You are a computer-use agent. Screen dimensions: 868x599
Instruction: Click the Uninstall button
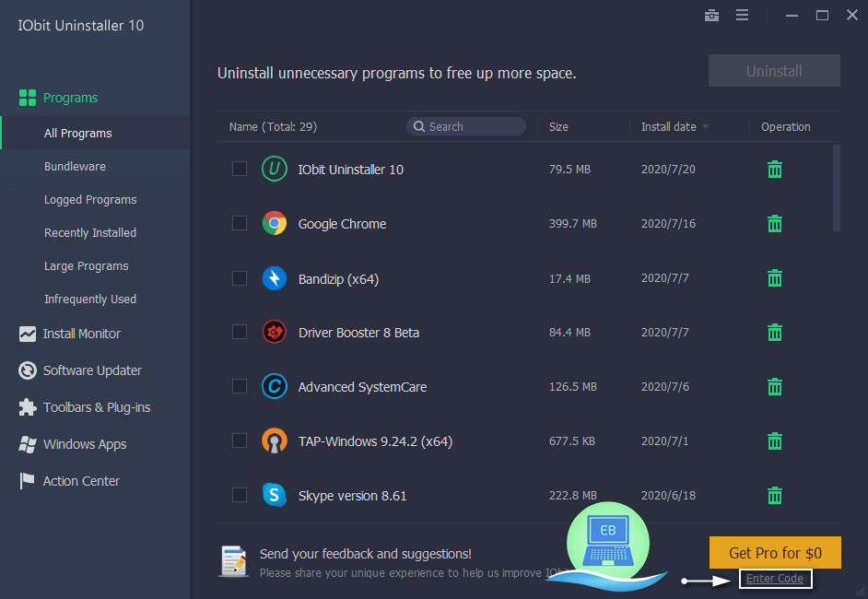(774, 70)
